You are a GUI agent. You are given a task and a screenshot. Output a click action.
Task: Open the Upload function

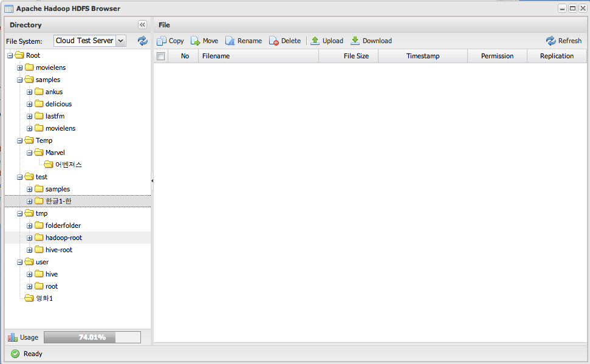tap(317, 41)
